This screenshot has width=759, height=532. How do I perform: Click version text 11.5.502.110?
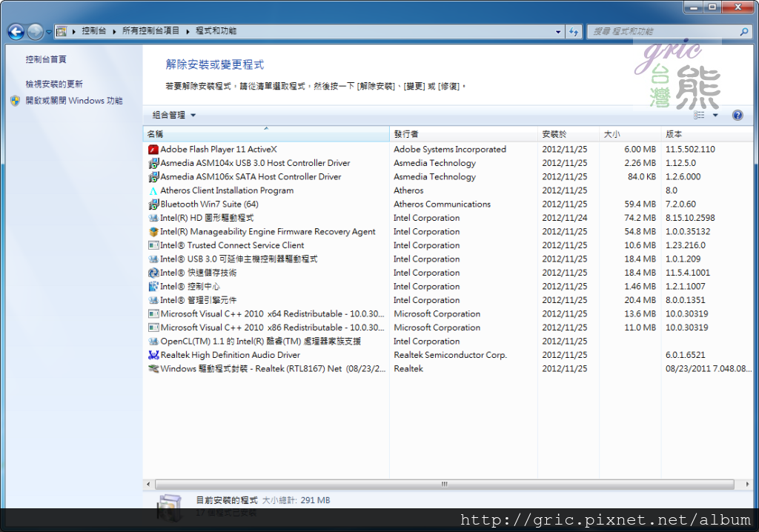(x=690, y=150)
